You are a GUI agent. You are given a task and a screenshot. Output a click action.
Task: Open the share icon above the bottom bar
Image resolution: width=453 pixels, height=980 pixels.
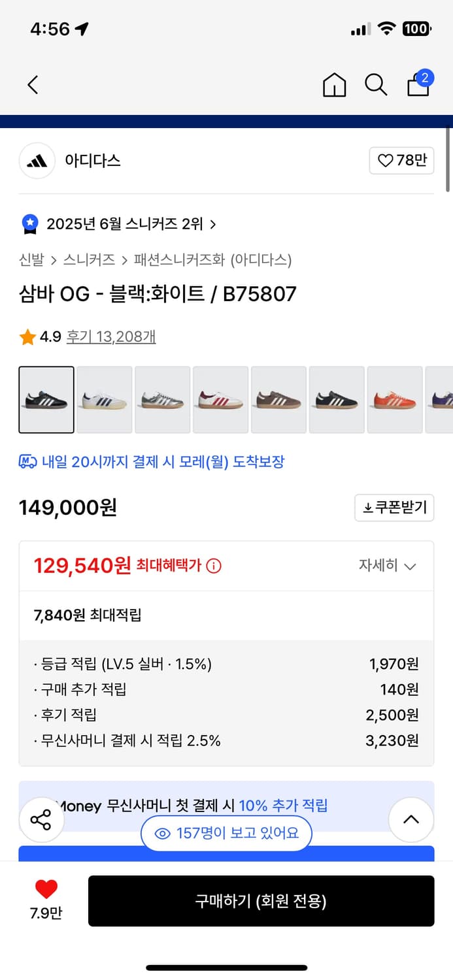click(x=41, y=819)
